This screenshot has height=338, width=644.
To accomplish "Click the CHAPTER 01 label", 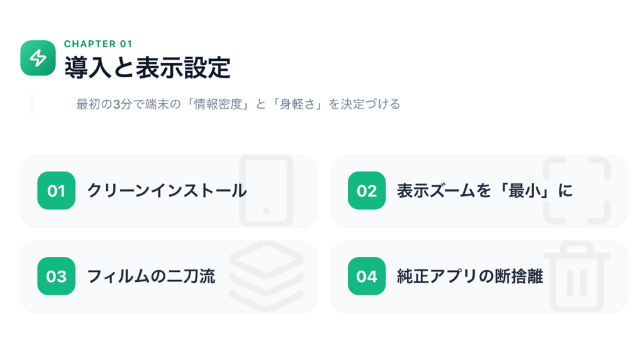I will [98, 44].
